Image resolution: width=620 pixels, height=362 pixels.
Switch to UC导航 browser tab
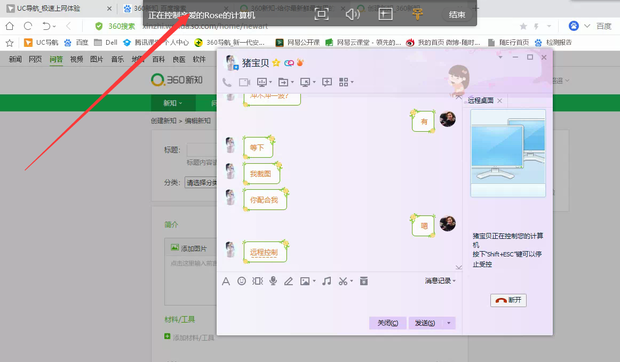[58, 8]
